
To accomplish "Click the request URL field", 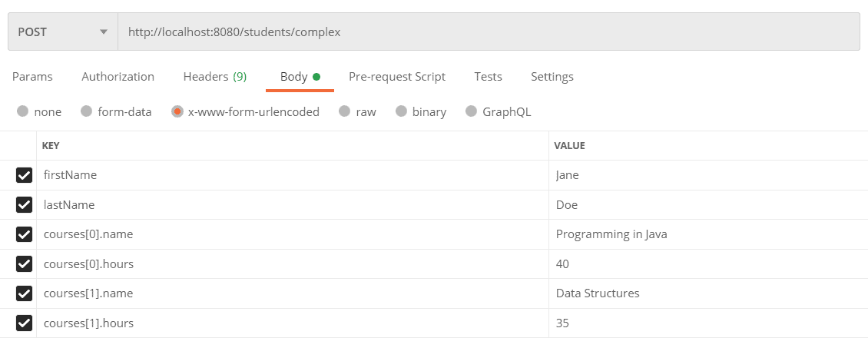I will (488, 32).
